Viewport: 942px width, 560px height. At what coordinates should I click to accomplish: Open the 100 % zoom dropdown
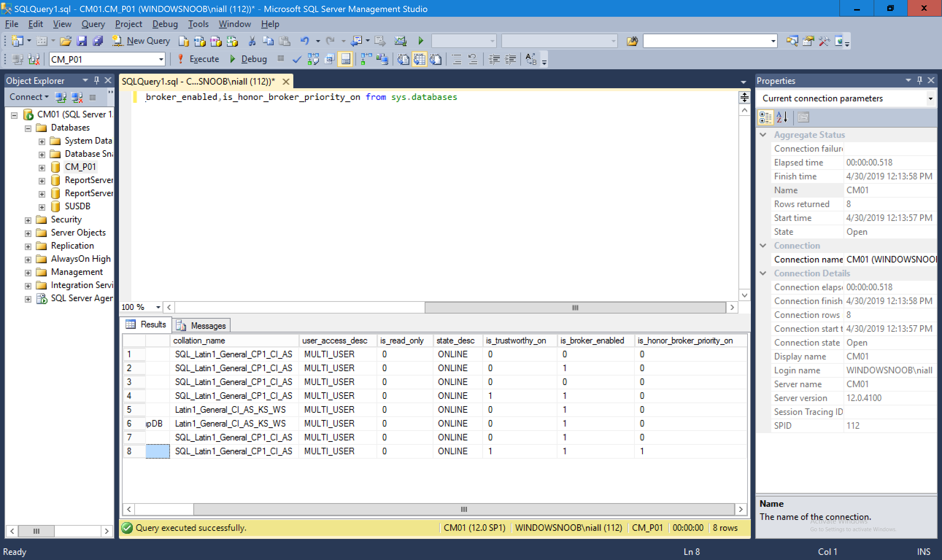(158, 307)
